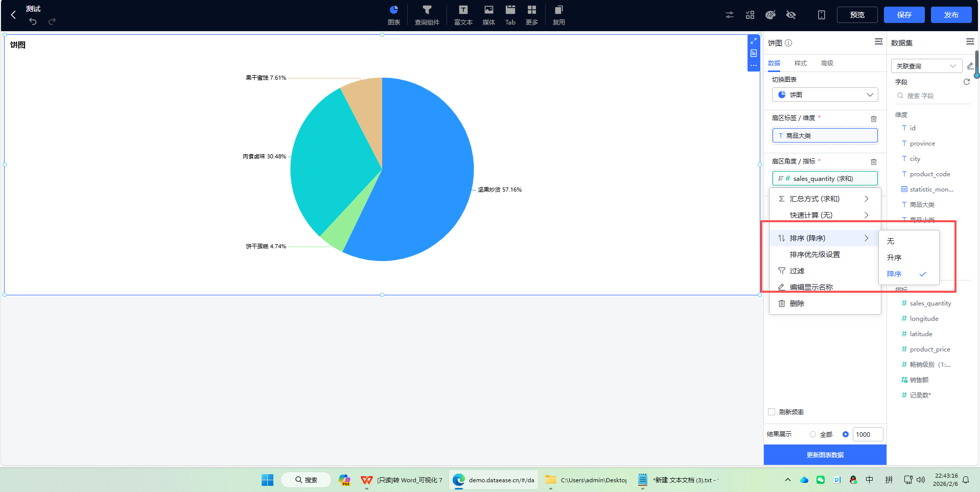Switch to the 样式 tab
This screenshot has height=492, width=980.
click(801, 63)
